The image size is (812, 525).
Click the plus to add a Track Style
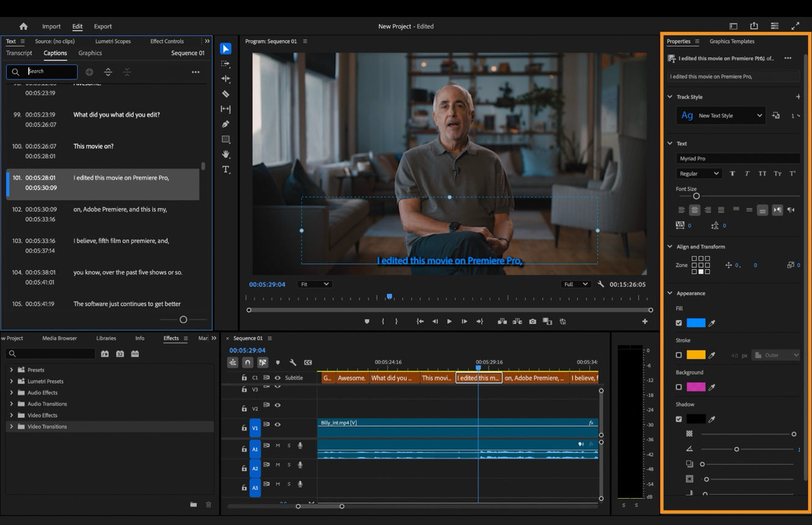(799, 96)
